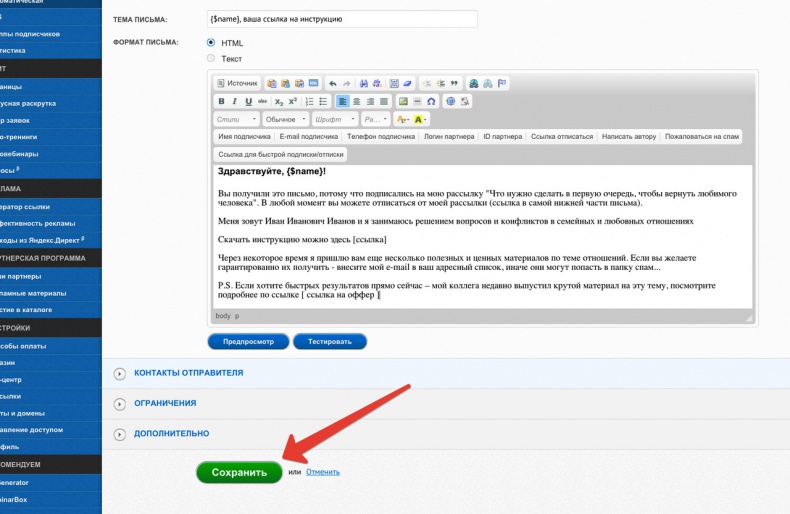Expand the Ограничения section

[165, 403]
